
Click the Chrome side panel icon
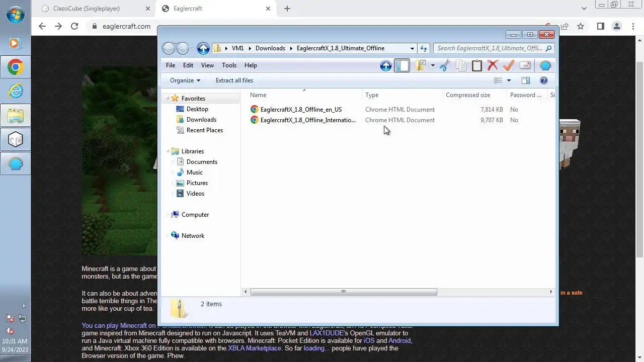600,26
